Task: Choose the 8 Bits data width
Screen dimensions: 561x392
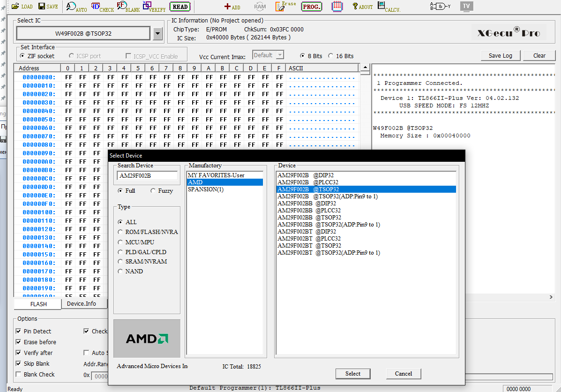Action: point(311,56)
